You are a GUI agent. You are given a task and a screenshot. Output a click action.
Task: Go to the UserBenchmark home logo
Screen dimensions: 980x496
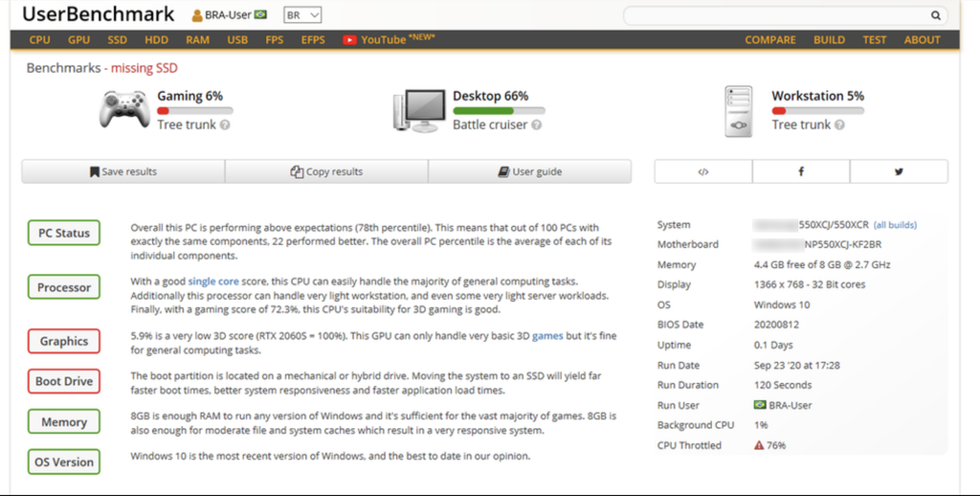click(99, 14)
